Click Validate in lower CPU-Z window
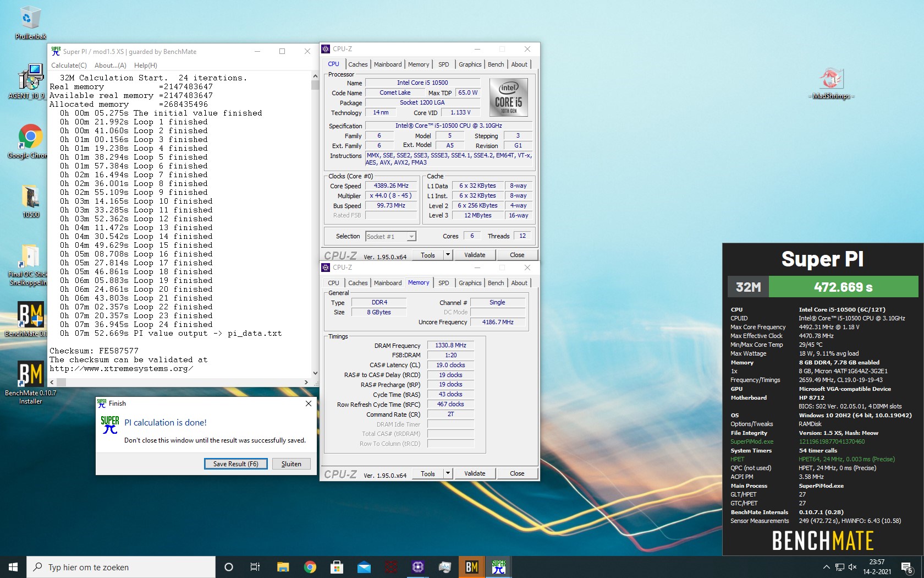 coord(475,473)
